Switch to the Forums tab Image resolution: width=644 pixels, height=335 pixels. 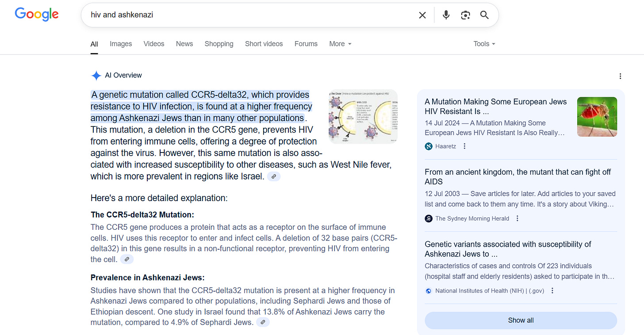pos(306,44)
